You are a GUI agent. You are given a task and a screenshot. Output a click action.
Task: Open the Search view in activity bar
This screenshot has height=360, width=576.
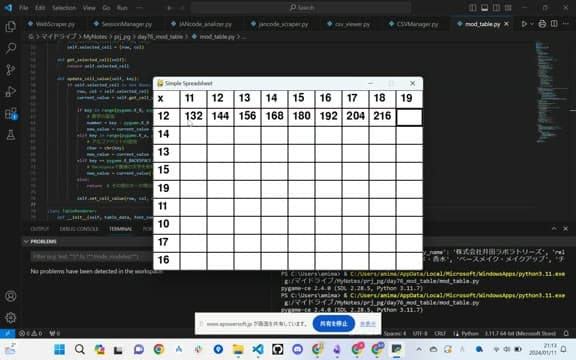(x=11, y=48)
